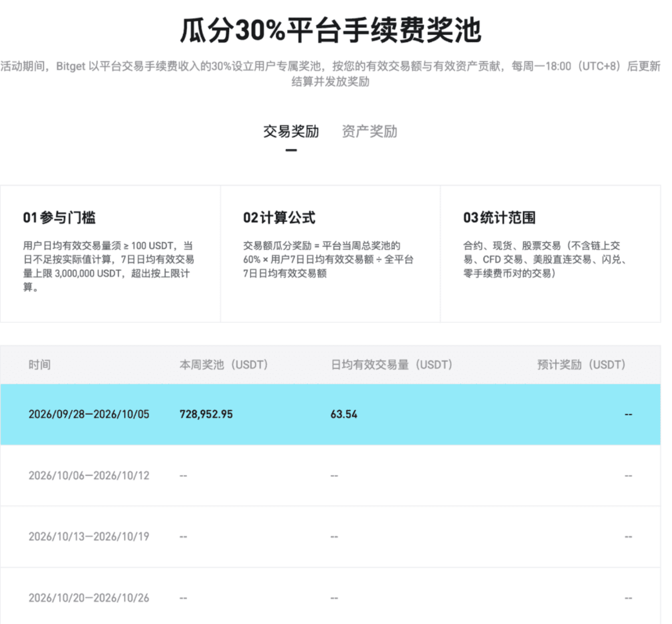Screen dimensions: 672x624
Task: Click the scope text starting 合约、现货、股票交易
Action: 546,259
